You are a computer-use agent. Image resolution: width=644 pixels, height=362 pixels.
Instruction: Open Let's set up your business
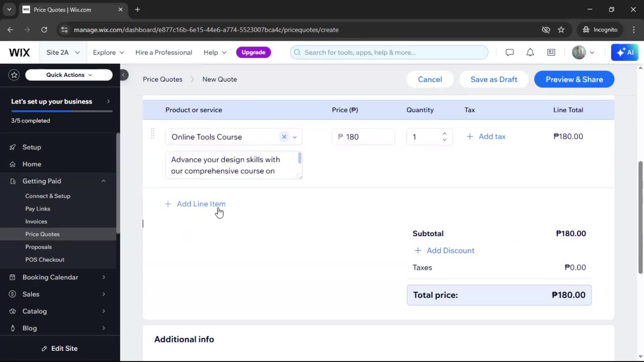(x=60, y=102)
